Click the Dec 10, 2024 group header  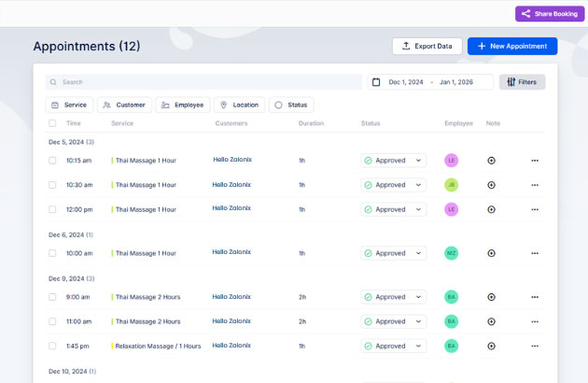72,372
